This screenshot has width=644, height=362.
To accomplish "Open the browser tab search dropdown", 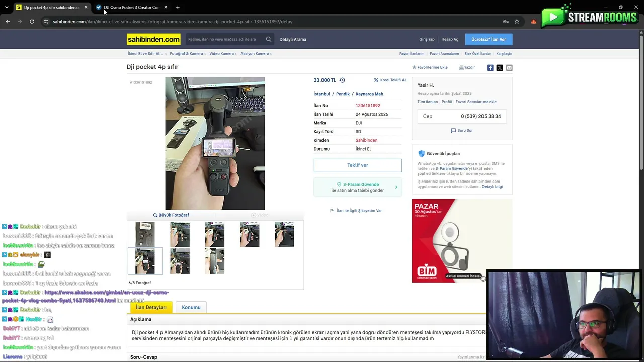I will (x=7, y=7).
